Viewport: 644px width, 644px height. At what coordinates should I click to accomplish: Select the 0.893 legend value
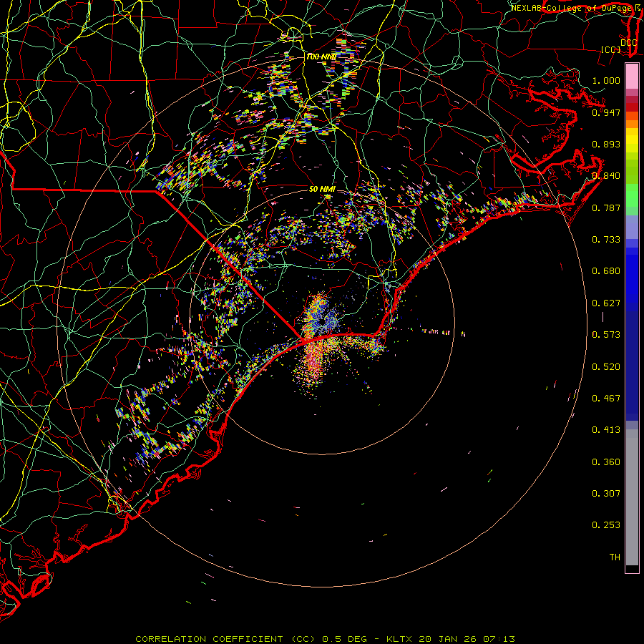pos(606,144)
